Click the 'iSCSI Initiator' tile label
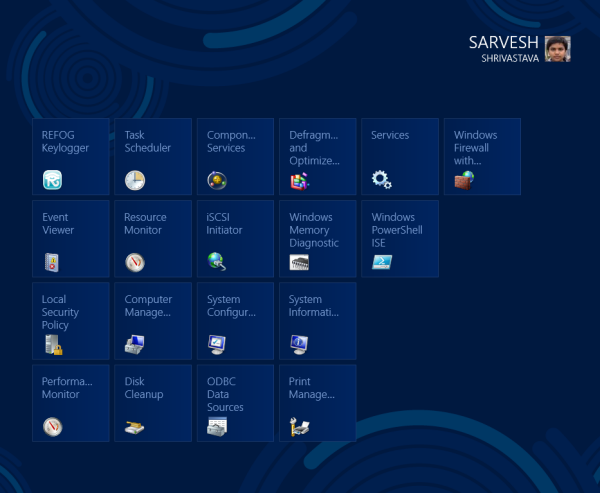This screenshot has width=600, height=493. click(x=224, y=224)
